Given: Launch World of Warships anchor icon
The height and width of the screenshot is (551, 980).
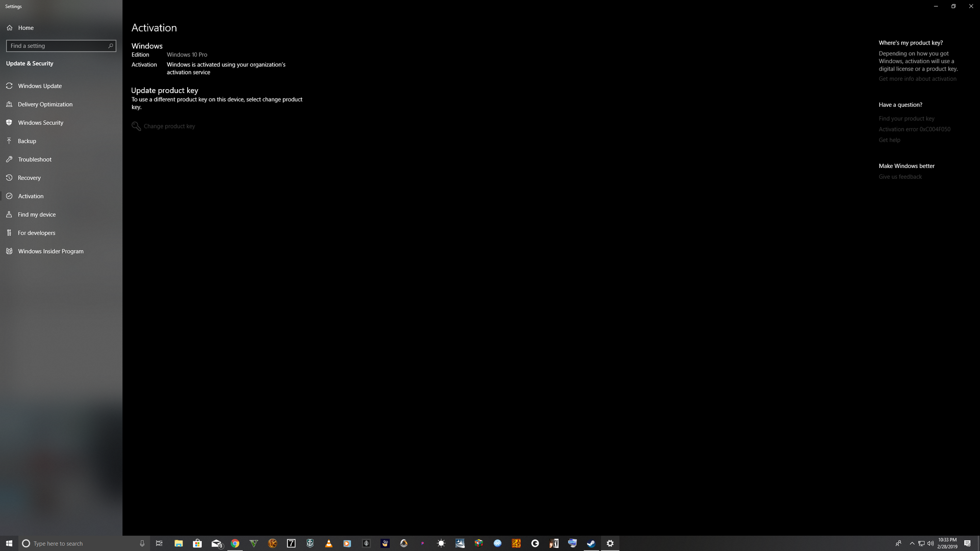Looking at the screenshot, I should coord(310,543).
